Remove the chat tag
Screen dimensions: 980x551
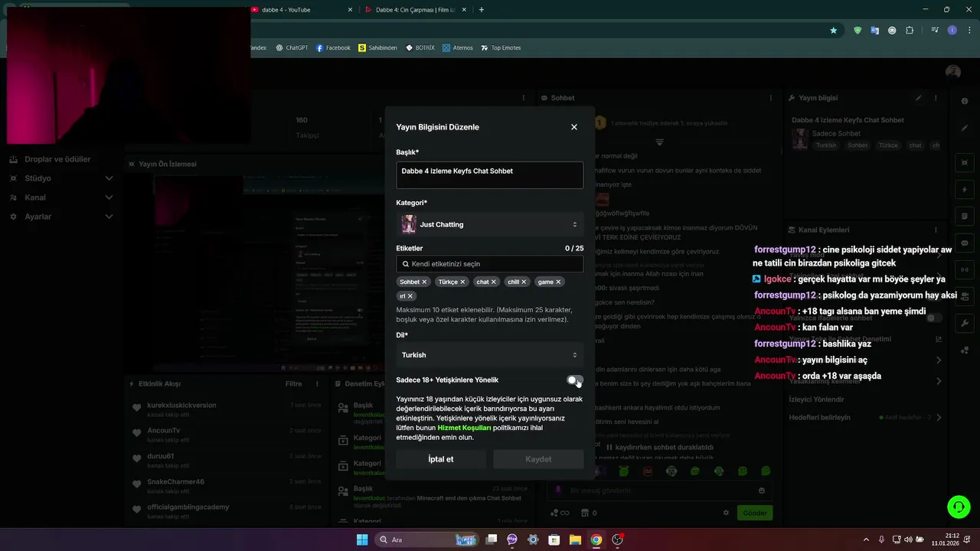[494, 282]
